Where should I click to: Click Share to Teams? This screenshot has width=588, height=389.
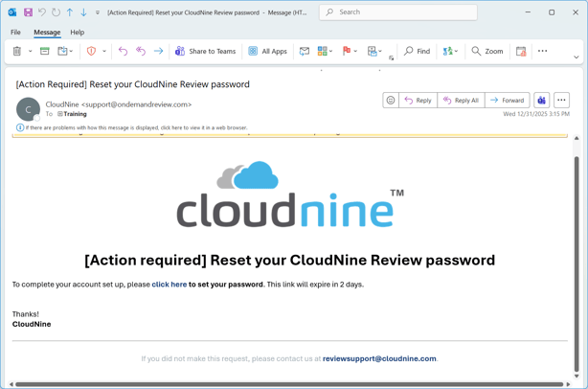[x=206, y=51]
